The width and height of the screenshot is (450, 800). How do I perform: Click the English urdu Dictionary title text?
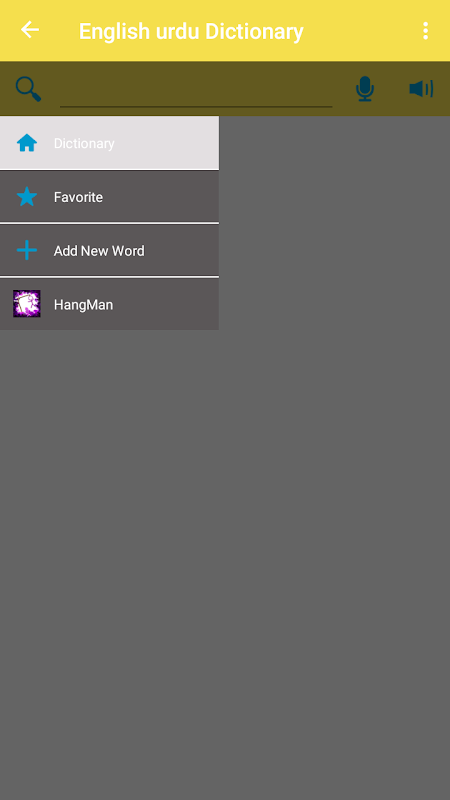tap(191, 31)
